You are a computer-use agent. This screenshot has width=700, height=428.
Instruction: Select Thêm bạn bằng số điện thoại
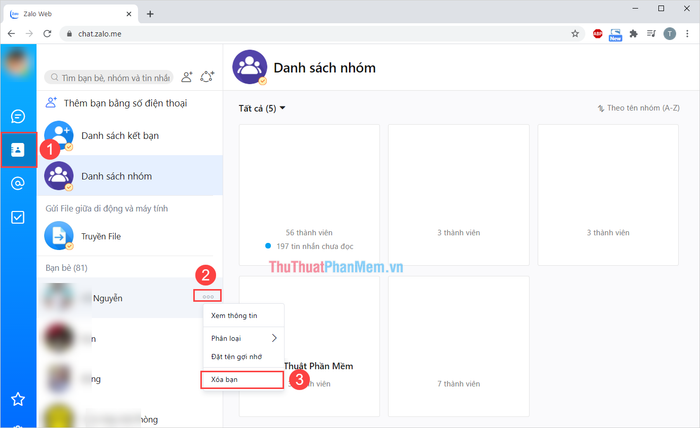point(130,103)
